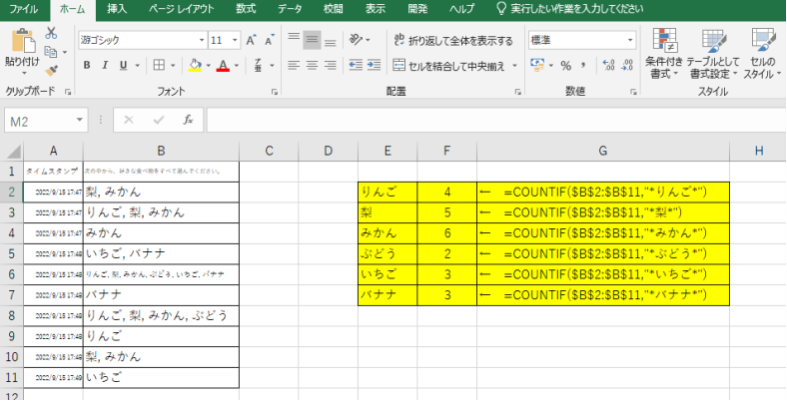The image size is (787, 401).
Task: Click the Cut scissors icon
Action: [x=51, y=34]
